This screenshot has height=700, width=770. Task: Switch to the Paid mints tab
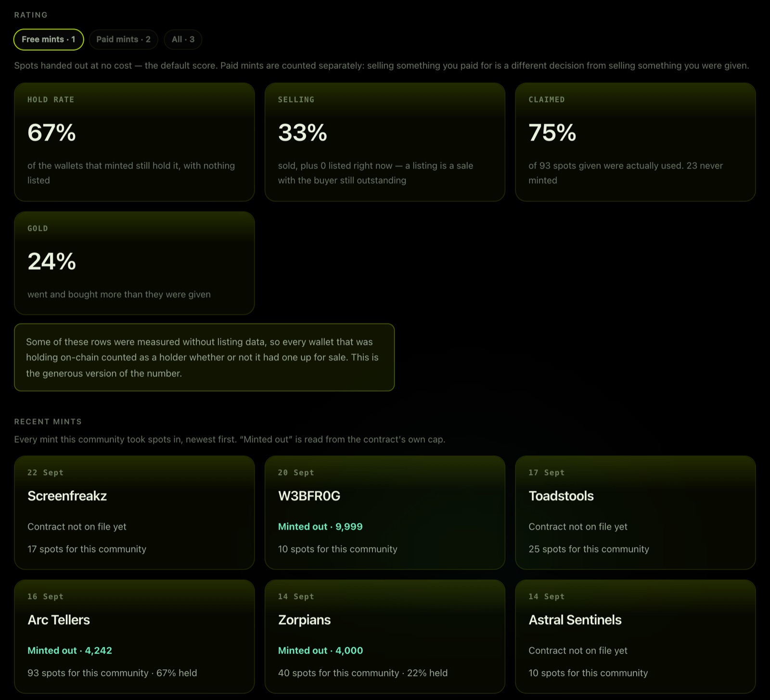click(x=123, y=39)
